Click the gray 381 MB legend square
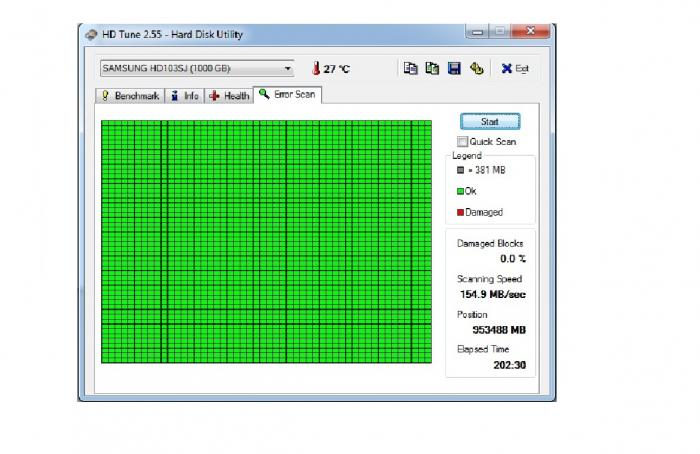This screenshot has height=454, width=700. click(x=460, y=170)
